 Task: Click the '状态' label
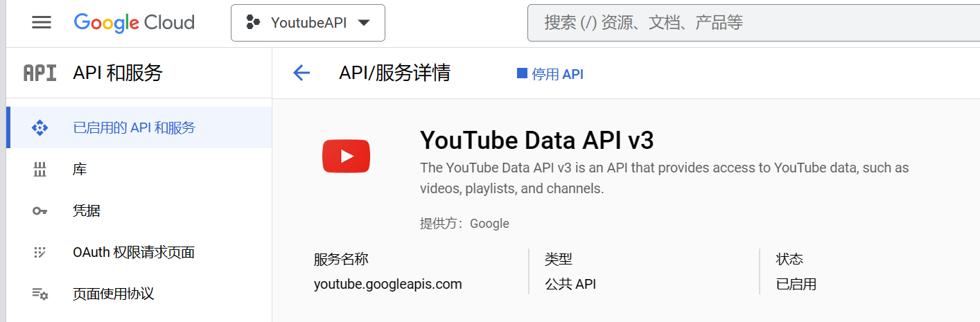[x=789, y=259]
